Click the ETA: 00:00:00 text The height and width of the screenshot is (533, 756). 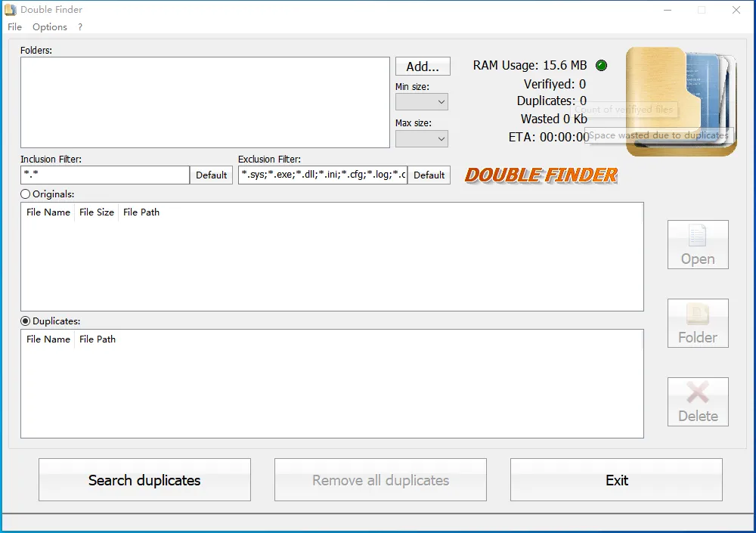tap(549, 137)
